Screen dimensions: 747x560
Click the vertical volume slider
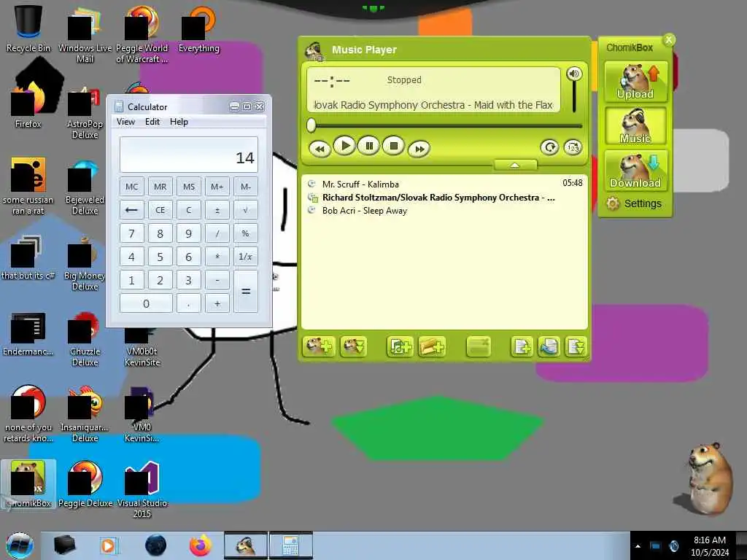click(x=574, y=96)
